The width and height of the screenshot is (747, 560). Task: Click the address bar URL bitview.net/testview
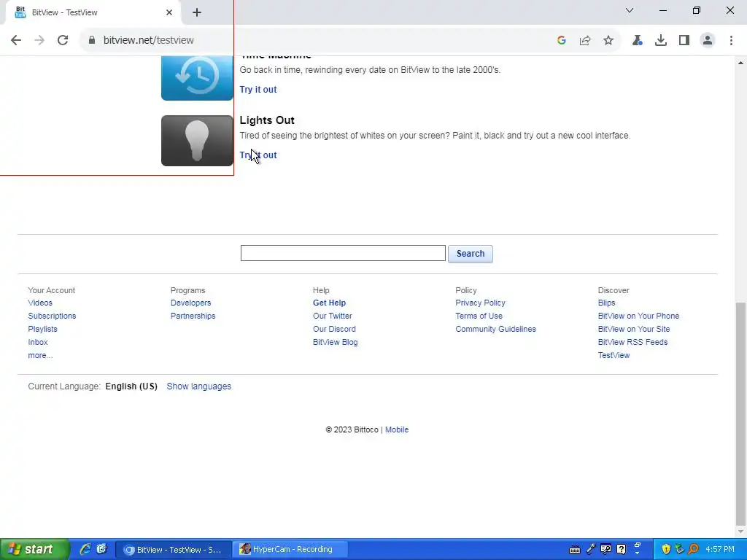pyautogui.click(x=149, y=40)
